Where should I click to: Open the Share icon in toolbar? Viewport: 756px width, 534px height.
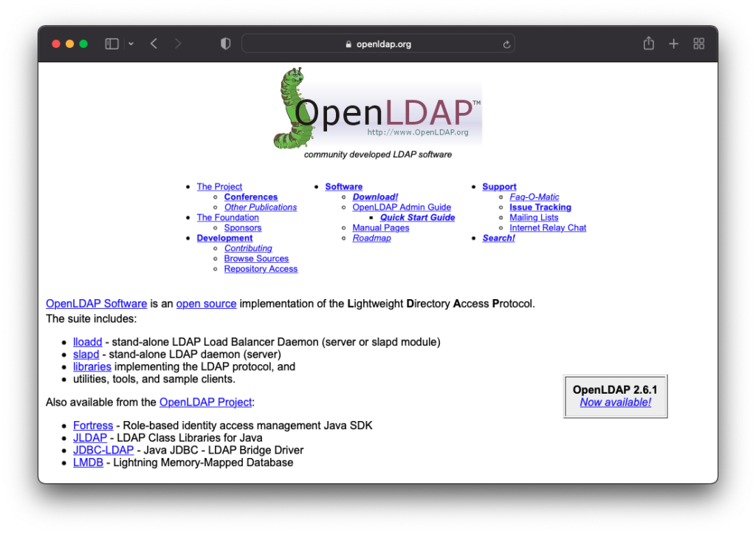pyautogui.click(x=648, y=44)
